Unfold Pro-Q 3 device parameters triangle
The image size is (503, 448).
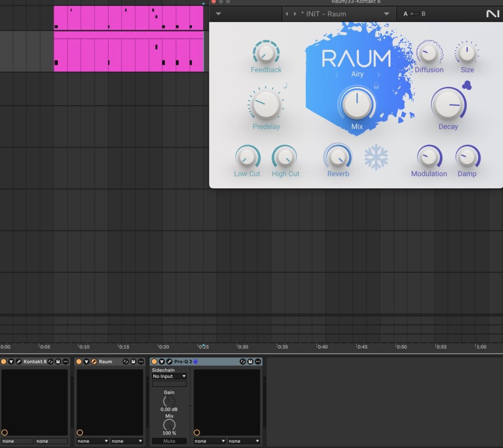162,362
